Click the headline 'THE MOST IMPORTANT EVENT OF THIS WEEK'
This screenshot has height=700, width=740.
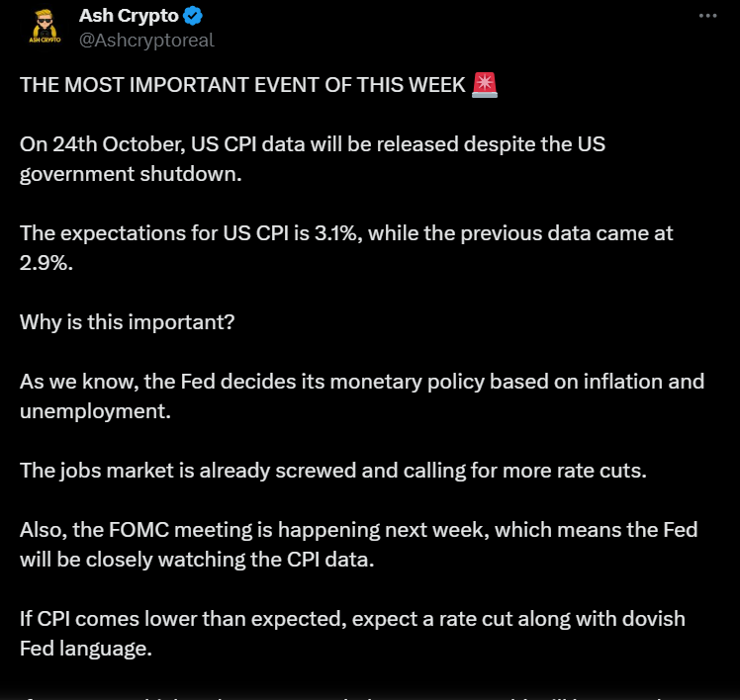coord(242,85)
